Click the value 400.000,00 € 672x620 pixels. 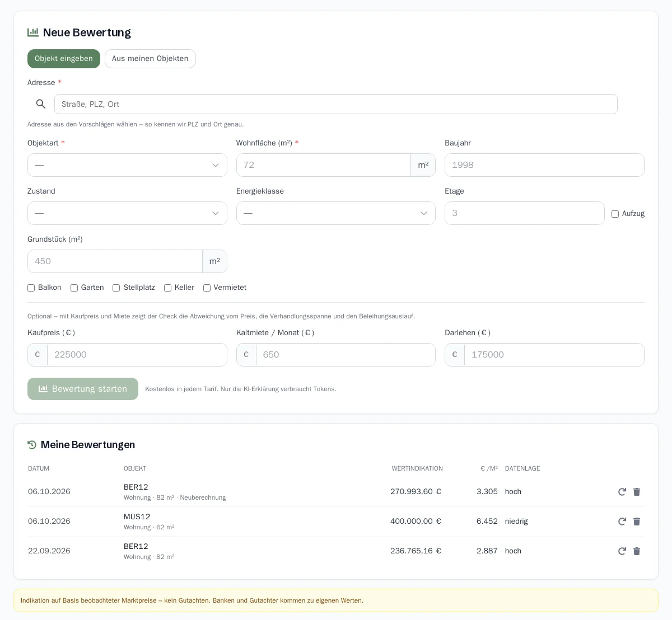pyautogui.click(x=416, y=522)
